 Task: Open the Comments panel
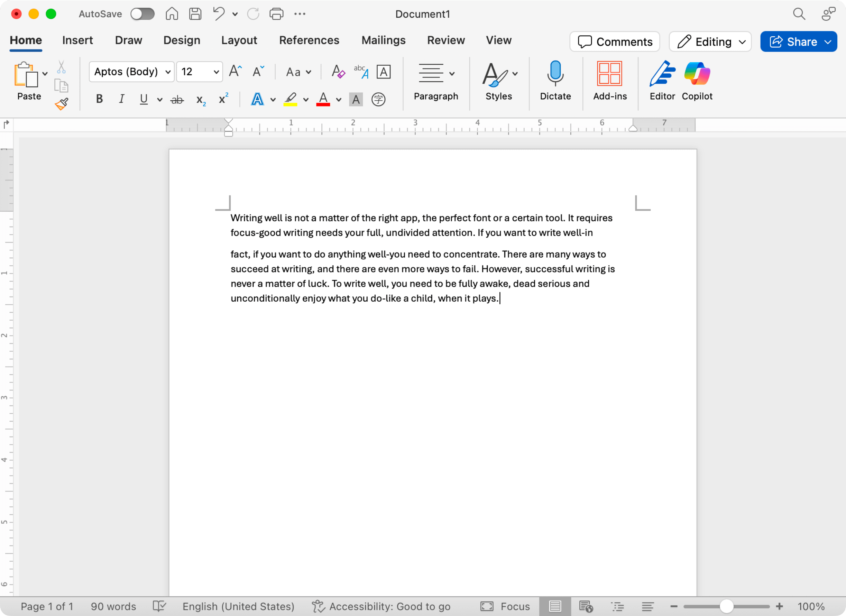pos(614,42)
